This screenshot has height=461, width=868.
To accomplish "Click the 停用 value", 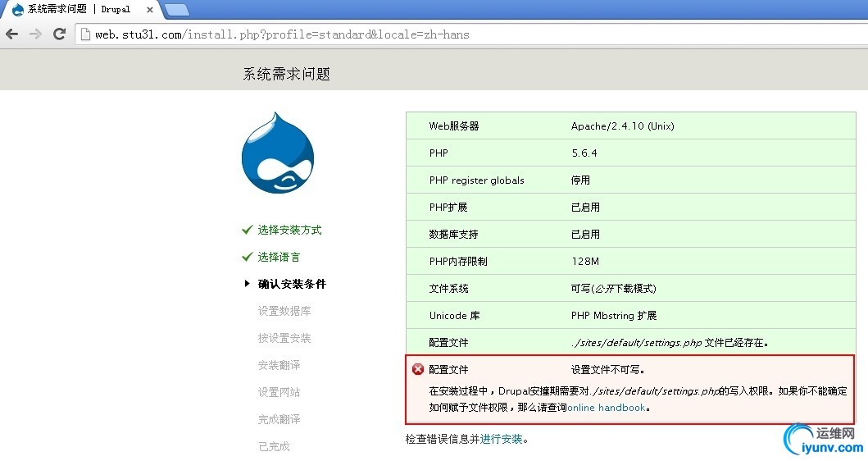I will pyautogui.click(x=580, y=180).
